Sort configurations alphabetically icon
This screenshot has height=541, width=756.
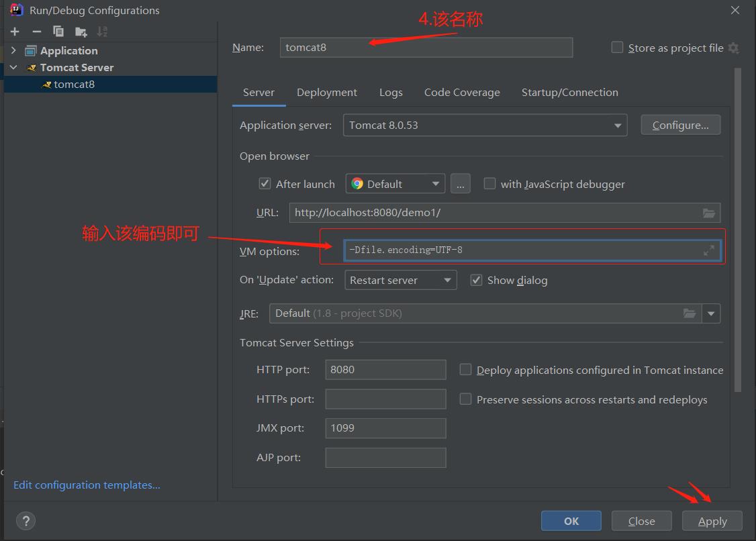pos(102,32)
